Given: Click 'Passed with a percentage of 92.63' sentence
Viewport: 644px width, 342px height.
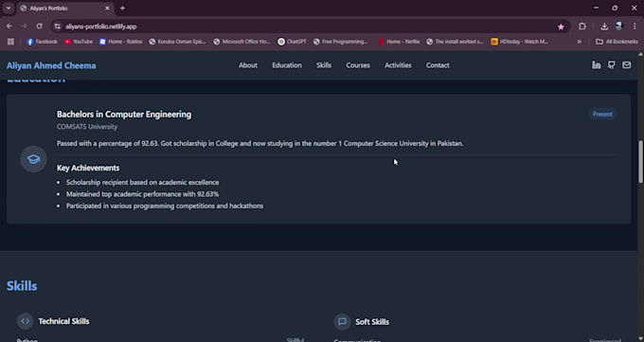Looking at the screenshot, I should coord(260,143).
